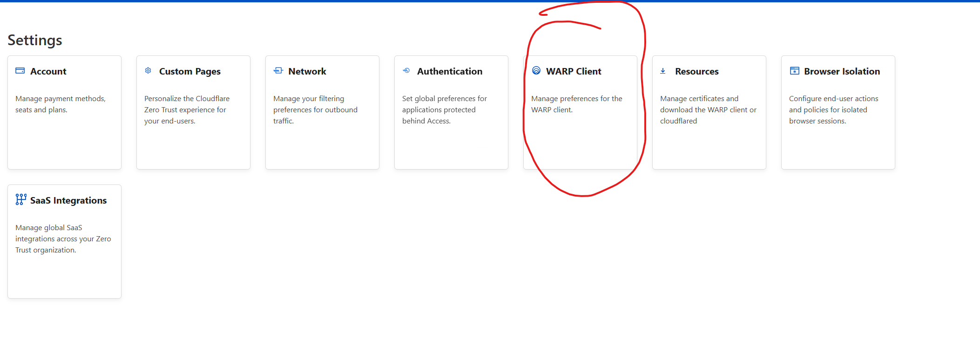Image resolution: width=980 pixels, height=348 pixels.
Task: Click 'Personalize the Cloudflare Zero Trust experience' description
Action: tap(187, 110)
